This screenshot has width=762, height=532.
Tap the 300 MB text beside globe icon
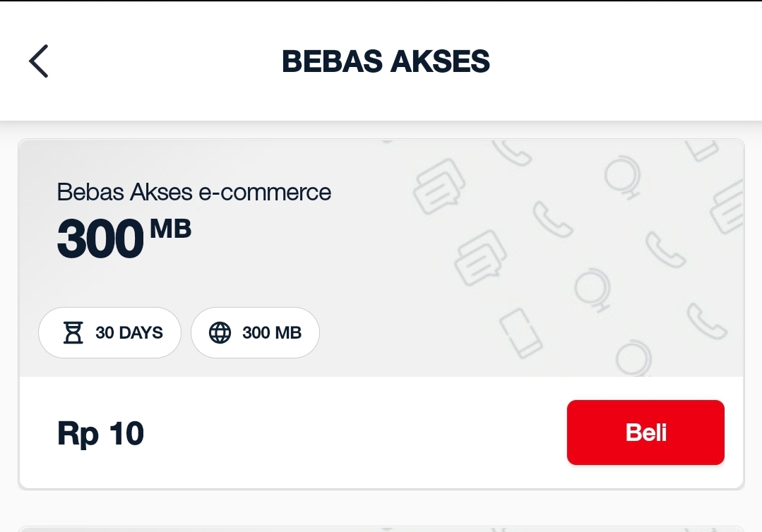pos(272,333)
